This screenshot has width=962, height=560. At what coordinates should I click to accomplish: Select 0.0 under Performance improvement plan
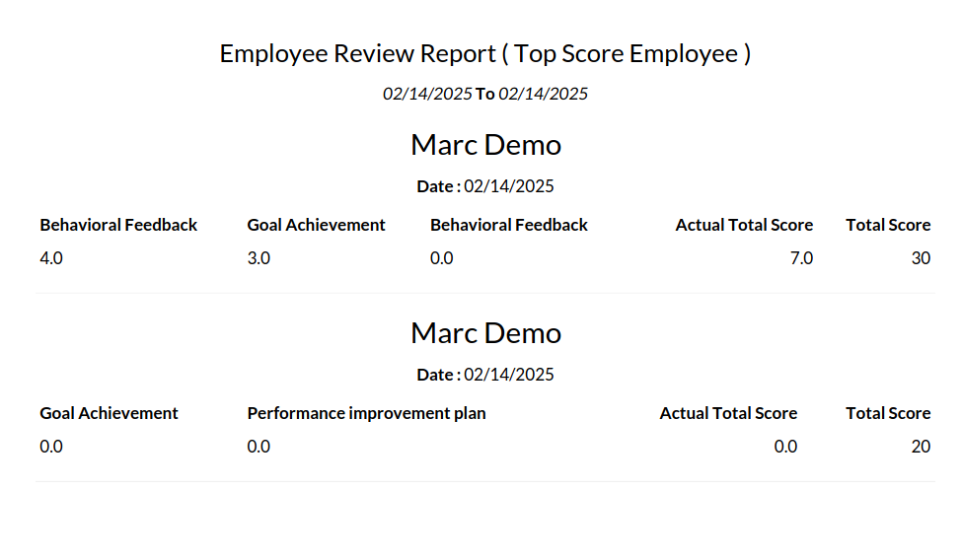click(259, 447)
